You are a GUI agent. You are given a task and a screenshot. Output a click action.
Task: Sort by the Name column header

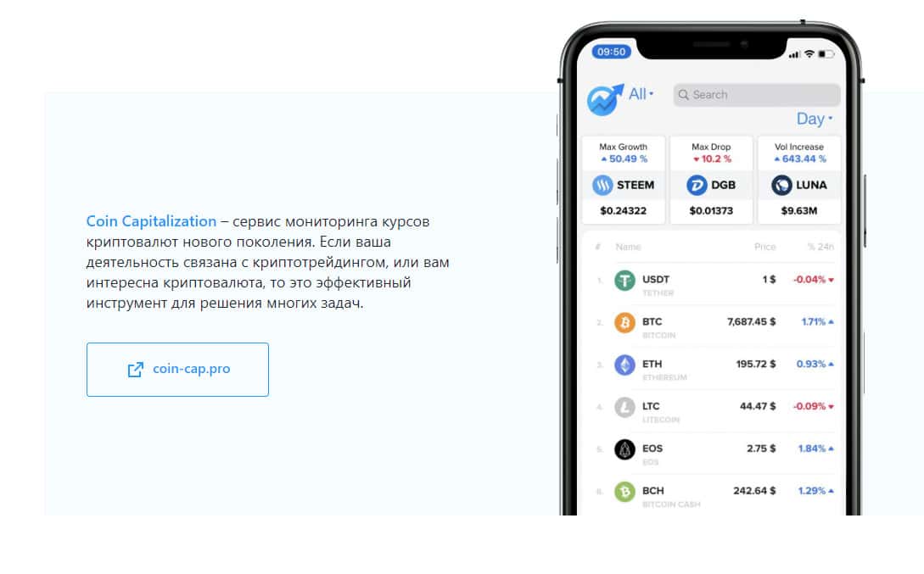pyautogui.click(x=628, y=247)
